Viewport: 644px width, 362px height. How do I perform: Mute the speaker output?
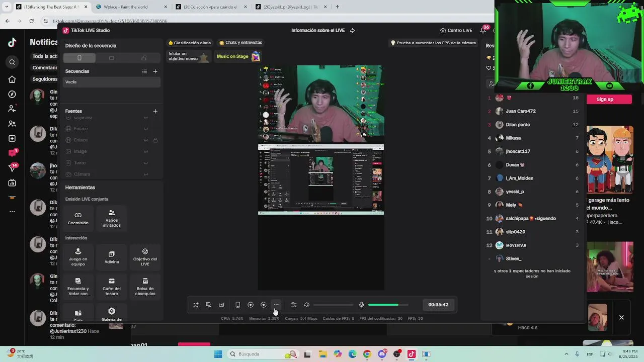click(x=306, y=305)
